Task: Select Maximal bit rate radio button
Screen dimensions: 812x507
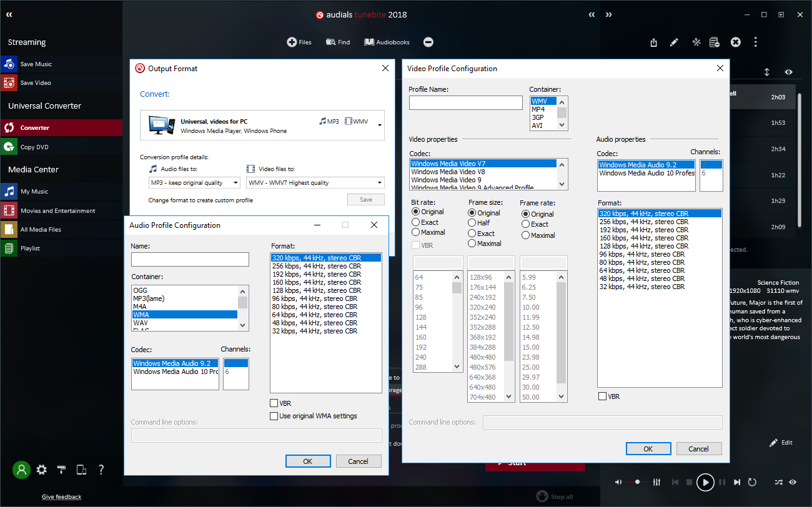Action: pos(415,232)
